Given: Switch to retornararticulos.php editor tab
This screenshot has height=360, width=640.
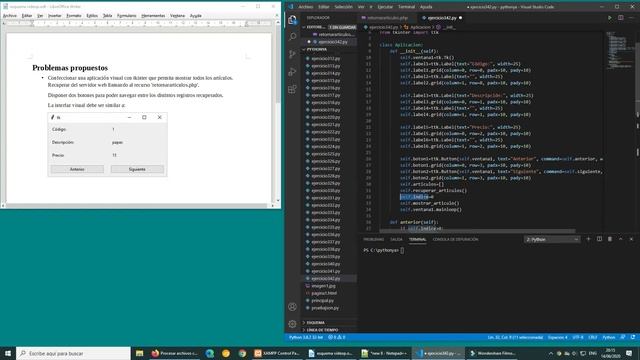Looking at the screenshot, I should pos(387,18).
